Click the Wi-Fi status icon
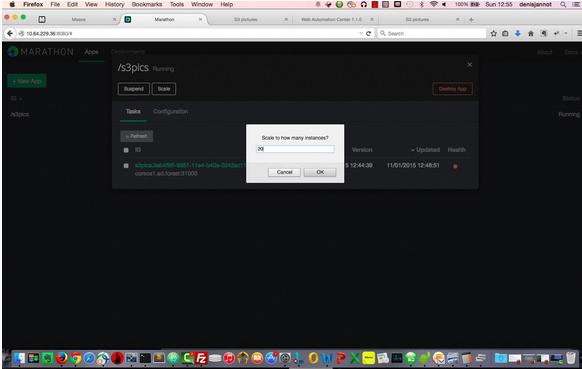 tap(433, 4)
